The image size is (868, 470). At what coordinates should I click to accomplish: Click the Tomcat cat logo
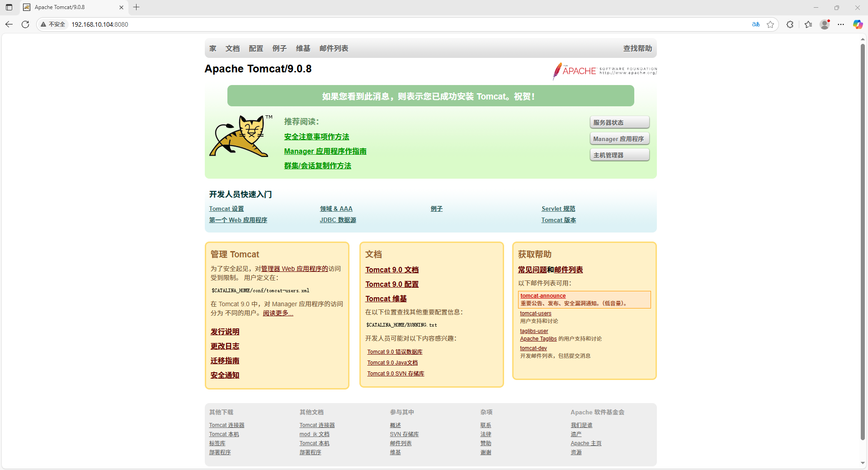[240, 136]
